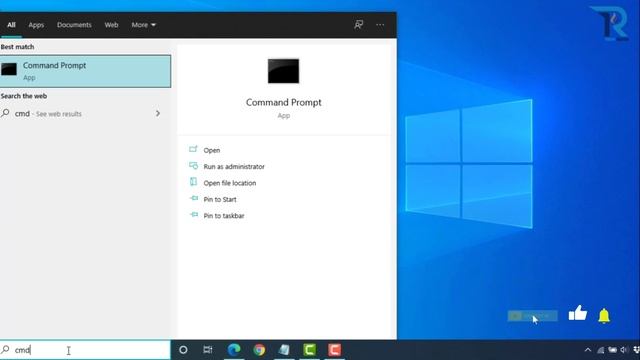Viewport: 640px width, 360px height.
Task: Switch to the Documents search tab
Action: [74, 25]
